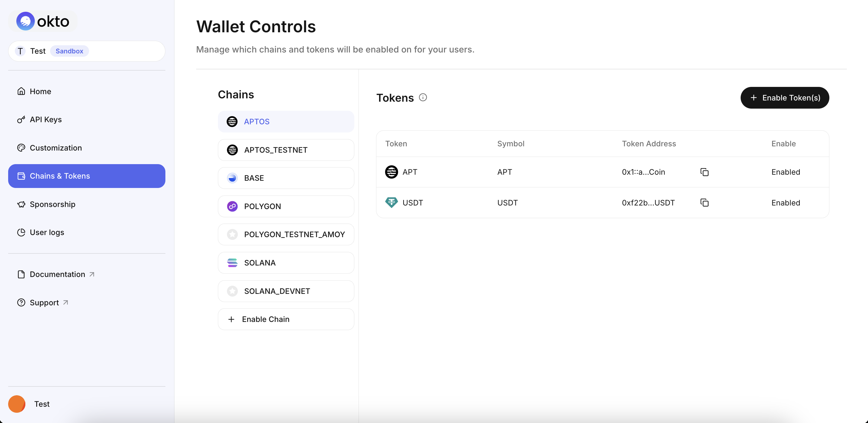Click the Tokens info icon
868x423 pixels.
(x=423, y=97)
